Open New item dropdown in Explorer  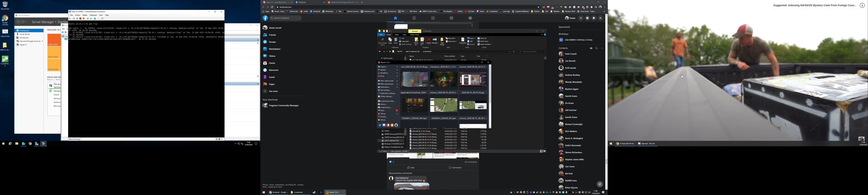(x=451, y=38)
